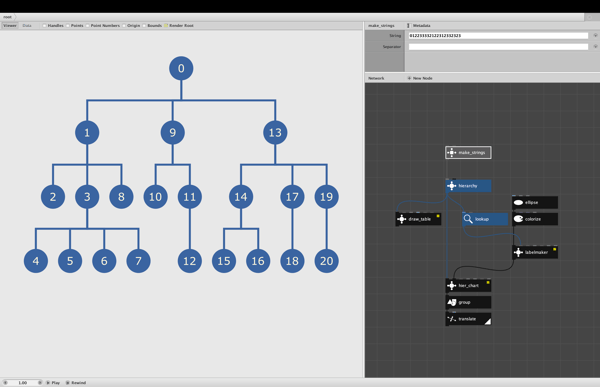
Task: Enable the Bounds checkbox
Action: point(144,26)
